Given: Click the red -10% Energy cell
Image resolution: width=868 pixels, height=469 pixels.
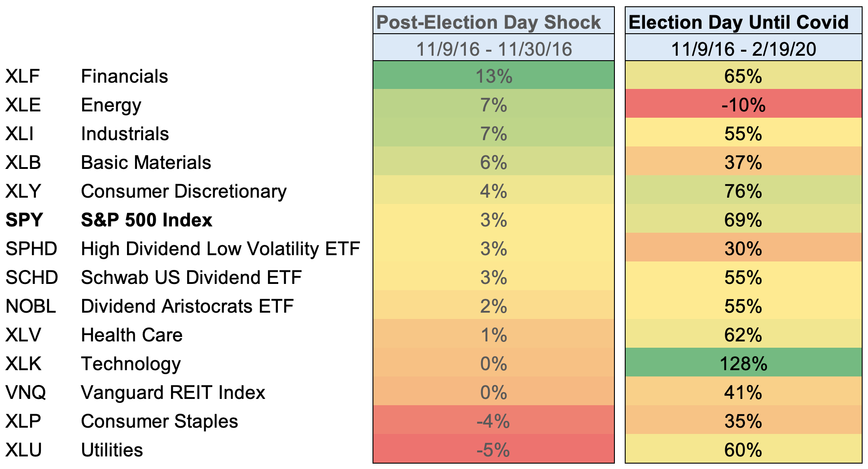Looking at the screenshot, I should (743, 105).
